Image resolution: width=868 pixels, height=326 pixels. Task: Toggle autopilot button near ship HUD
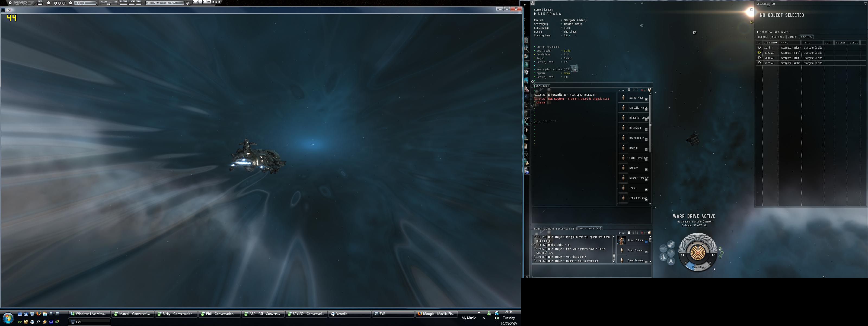pyautogui.click(x=671, y=261)
